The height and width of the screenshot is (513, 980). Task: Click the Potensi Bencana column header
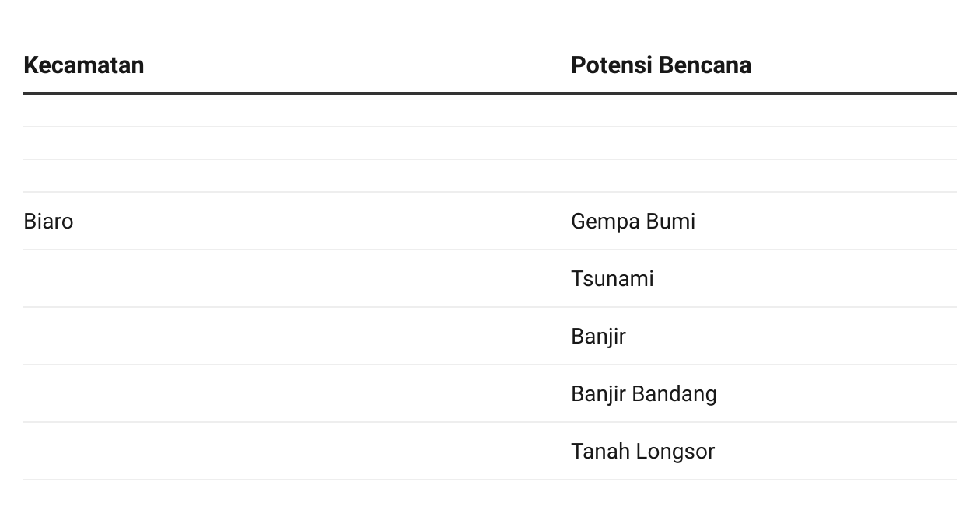click(x=660, y=65)
